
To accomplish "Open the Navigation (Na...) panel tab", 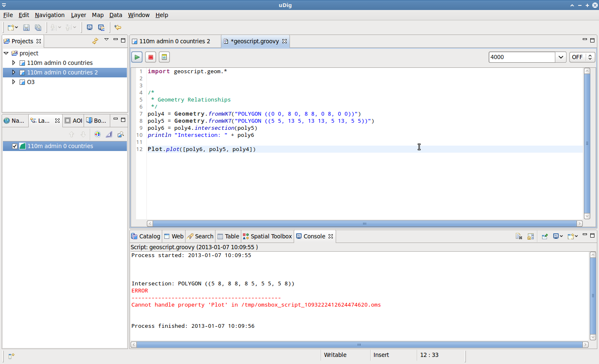I will (x=15, y=121).
